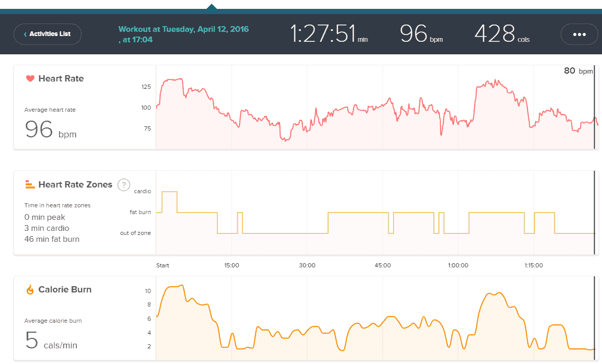
Task: Click the Heart Rate Zones bars icon
Action: [x=30, y=184]
